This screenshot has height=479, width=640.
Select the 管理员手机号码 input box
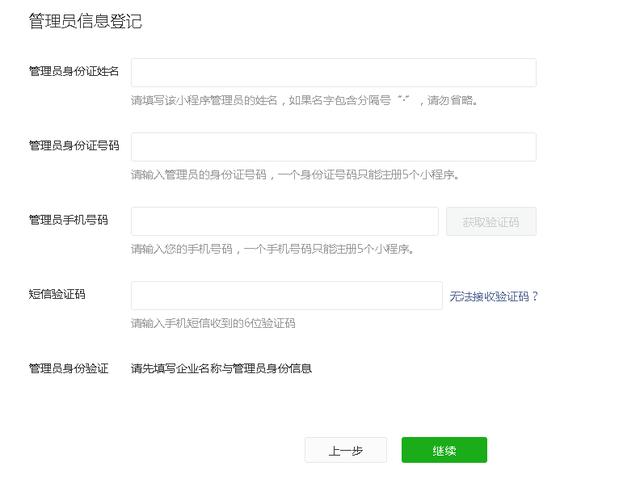tap(284, 222)
